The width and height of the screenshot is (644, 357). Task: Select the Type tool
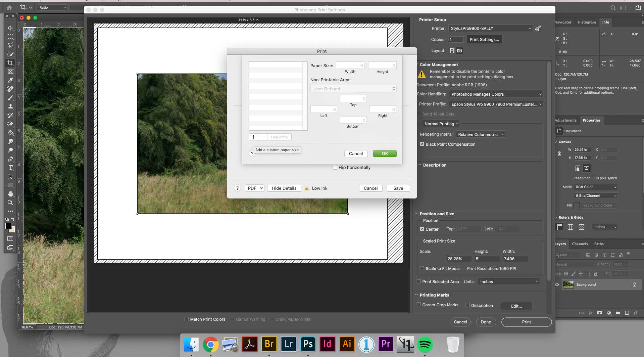(10, 168)
